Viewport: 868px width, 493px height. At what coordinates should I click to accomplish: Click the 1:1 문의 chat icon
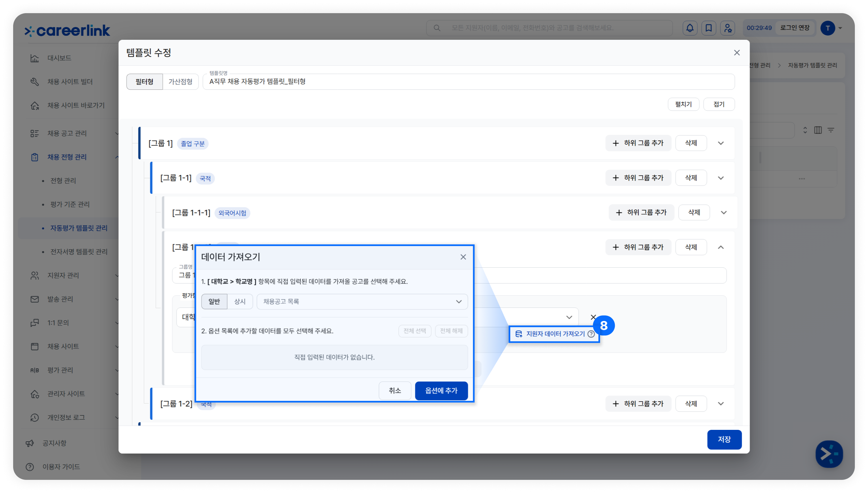click(x=35, y=323)
